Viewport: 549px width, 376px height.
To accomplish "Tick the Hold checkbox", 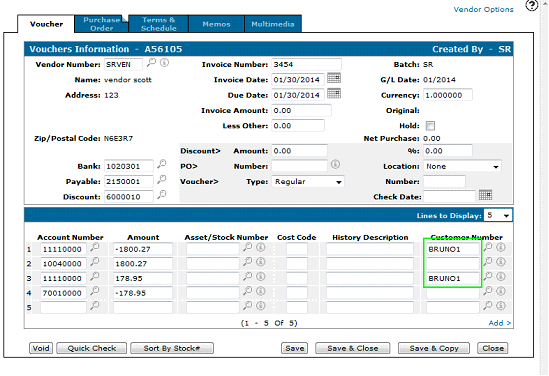I will [430, 126].
